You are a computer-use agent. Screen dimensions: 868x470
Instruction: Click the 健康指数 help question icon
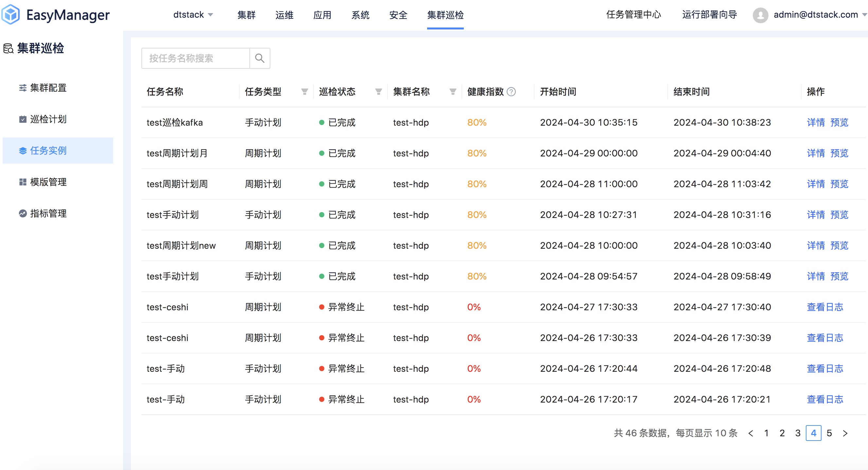click(x=511, y=92)
